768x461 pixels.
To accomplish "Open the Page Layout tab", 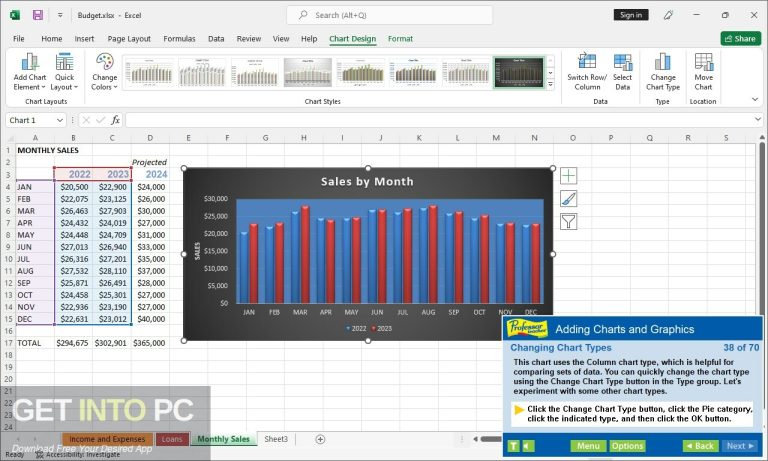I will (x=129, y=39).
